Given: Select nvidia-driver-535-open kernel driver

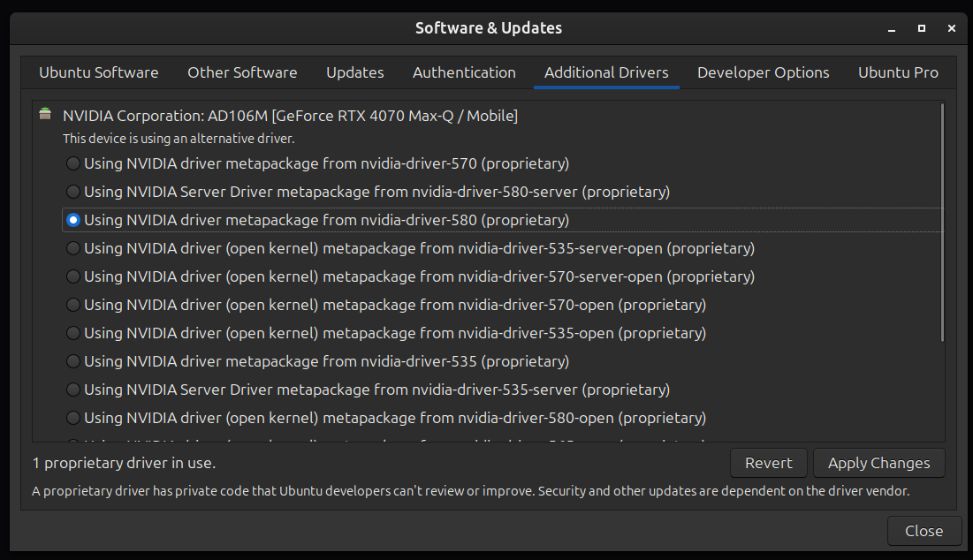Looking at the screenshot, I should click(73, 333).
